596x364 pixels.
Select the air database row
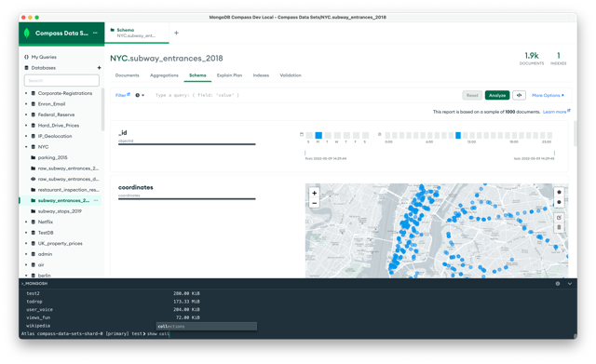click(x=61, y=264)
